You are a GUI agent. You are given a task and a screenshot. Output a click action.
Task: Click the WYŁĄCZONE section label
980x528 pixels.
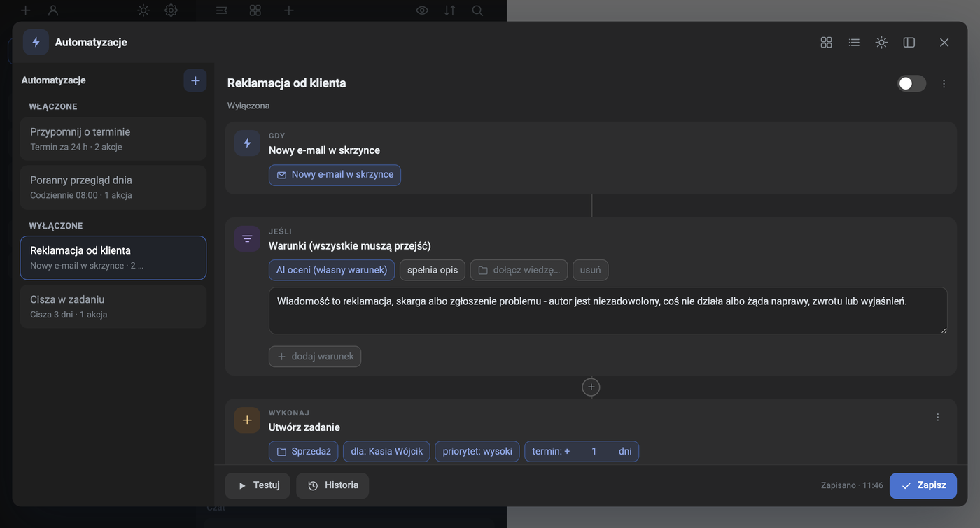point(56,226)
